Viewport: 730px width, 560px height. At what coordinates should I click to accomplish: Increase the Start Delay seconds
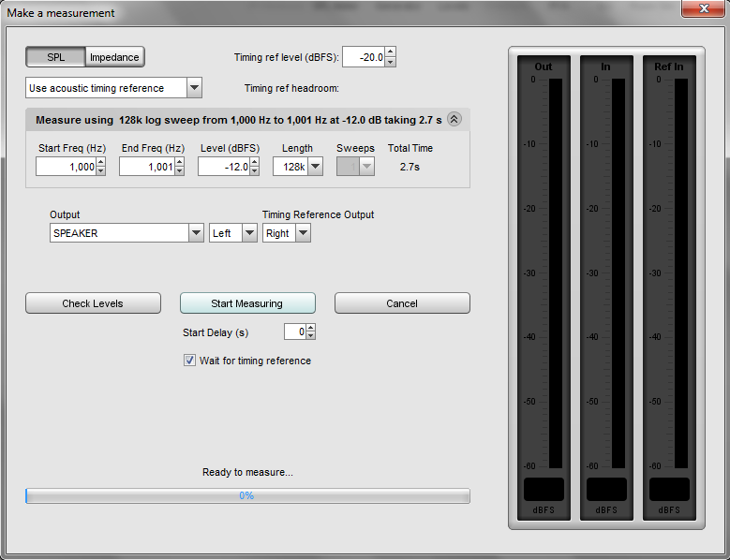310,328
